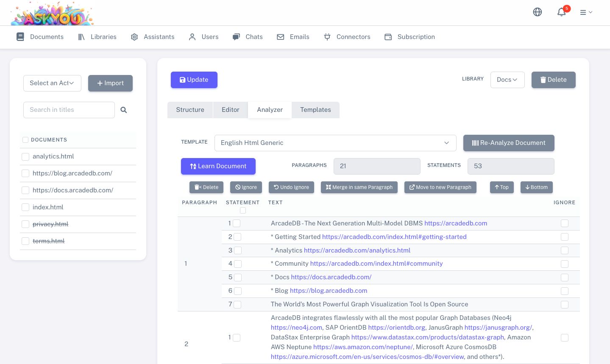Check the index.html document box

click(25, 207)
